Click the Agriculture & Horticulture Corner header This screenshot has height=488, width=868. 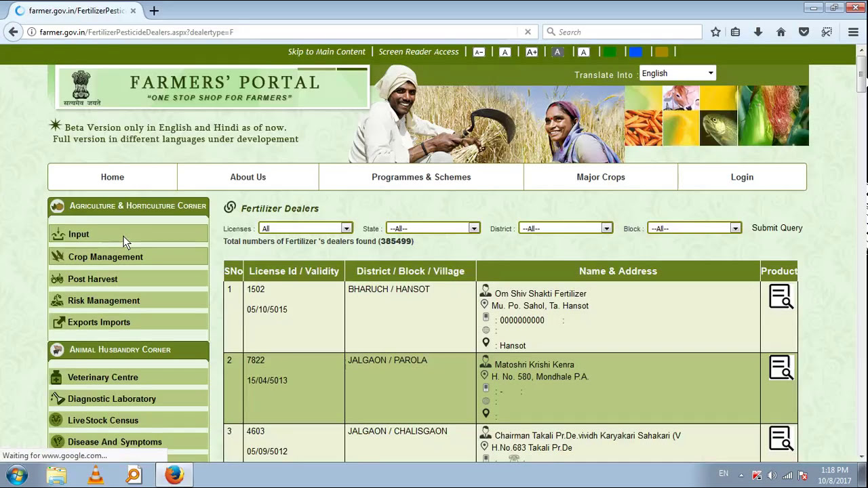(128, 206)
